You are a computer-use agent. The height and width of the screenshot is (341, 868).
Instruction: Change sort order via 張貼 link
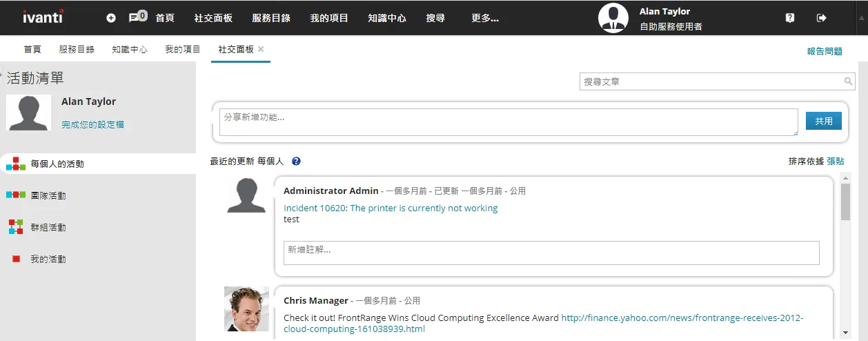tap(836, 162)
